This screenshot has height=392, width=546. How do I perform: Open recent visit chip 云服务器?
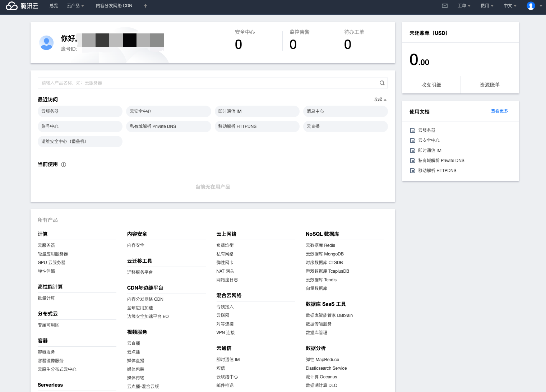pyautogui.click(x=80, y=111)
